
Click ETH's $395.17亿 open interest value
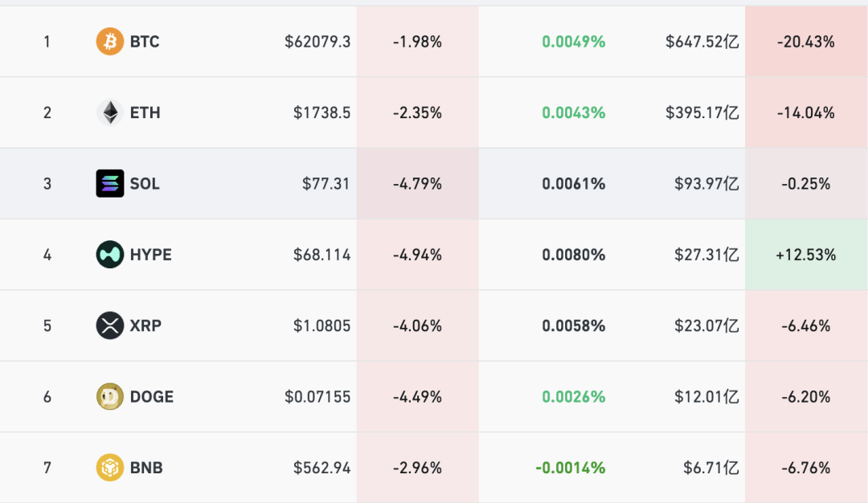(x=702, y=112)
